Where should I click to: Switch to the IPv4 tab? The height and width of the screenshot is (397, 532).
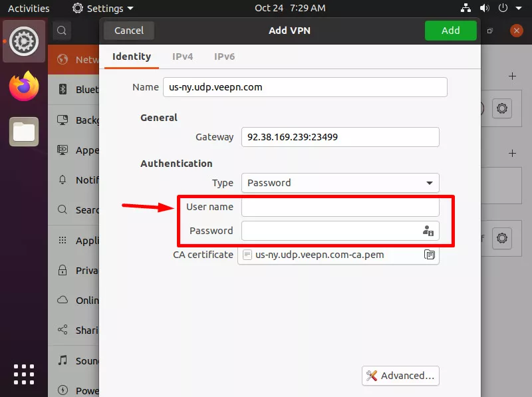(x=182, y=57)
